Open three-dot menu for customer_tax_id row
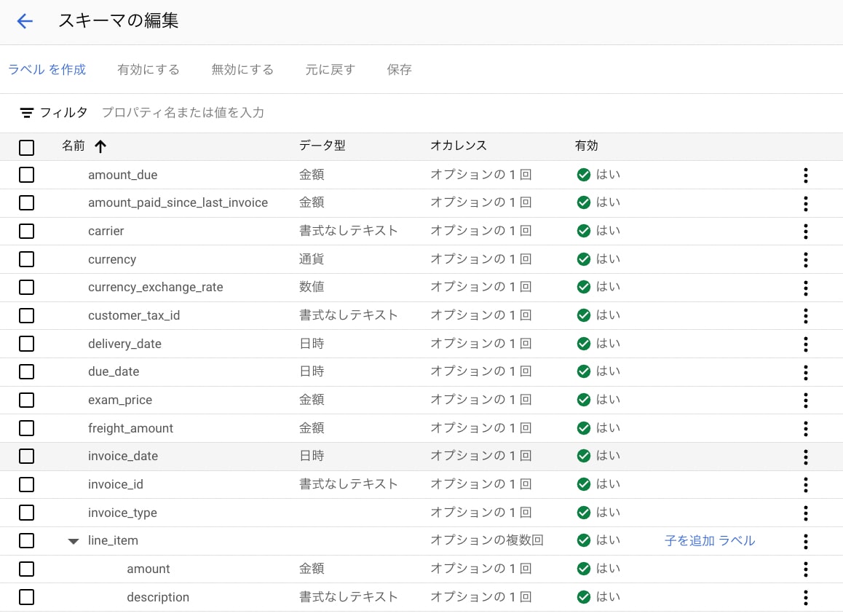843x616 pixels. click(x=805, y=316)
